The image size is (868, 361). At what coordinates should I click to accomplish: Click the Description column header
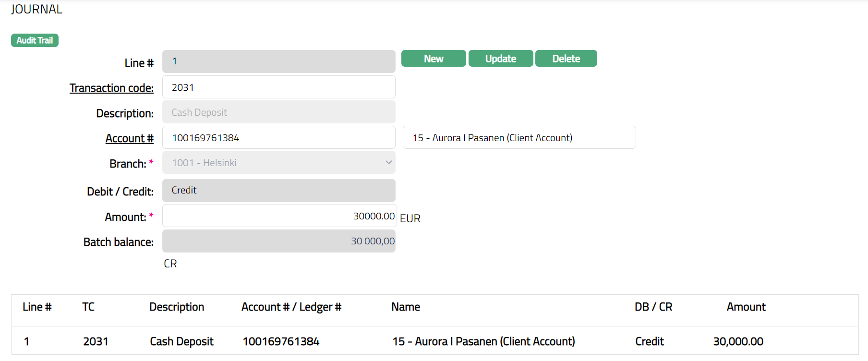pos(177,307)
